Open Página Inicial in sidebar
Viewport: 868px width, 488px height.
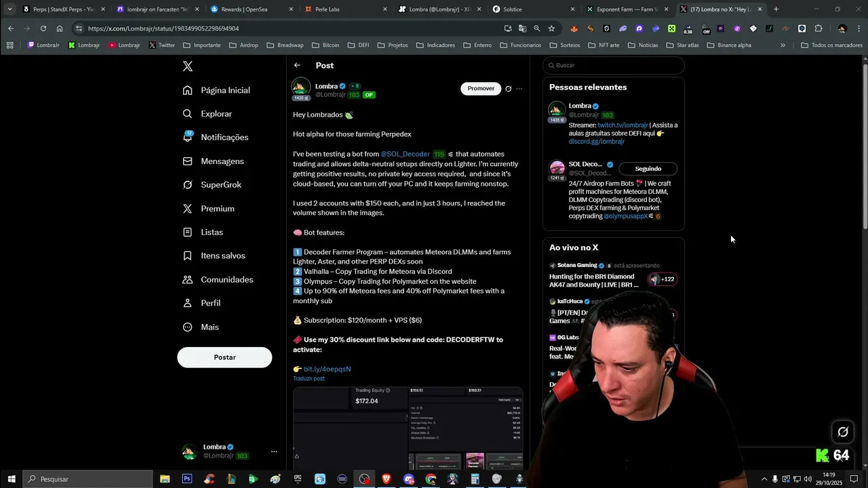coord(217,90)
